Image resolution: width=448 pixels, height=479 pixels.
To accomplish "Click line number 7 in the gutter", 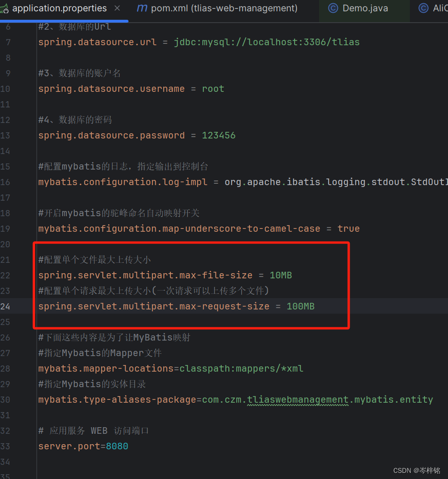I will click(8, 42).
